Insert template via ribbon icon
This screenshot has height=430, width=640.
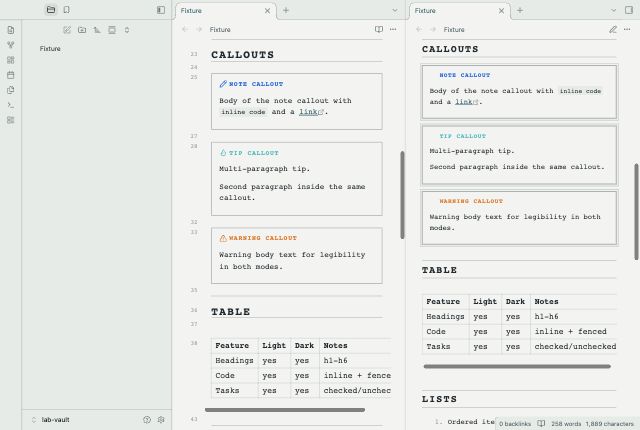tap(11, 90)
